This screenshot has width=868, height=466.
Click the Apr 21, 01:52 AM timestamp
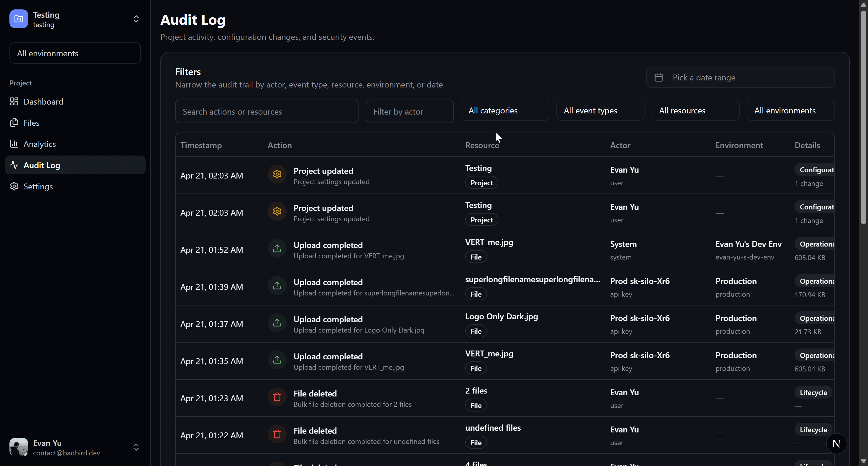(x=212, y=249)
